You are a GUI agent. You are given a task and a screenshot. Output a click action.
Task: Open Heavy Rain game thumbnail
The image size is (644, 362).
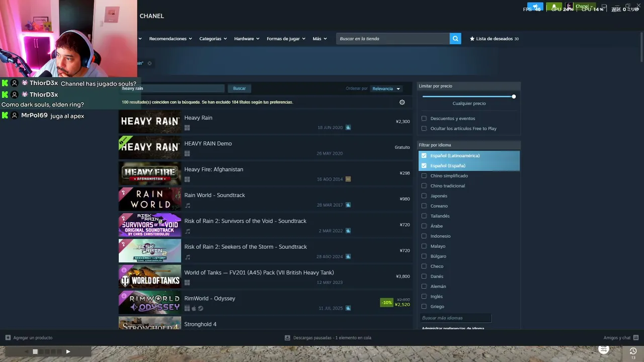pos(150,122)
